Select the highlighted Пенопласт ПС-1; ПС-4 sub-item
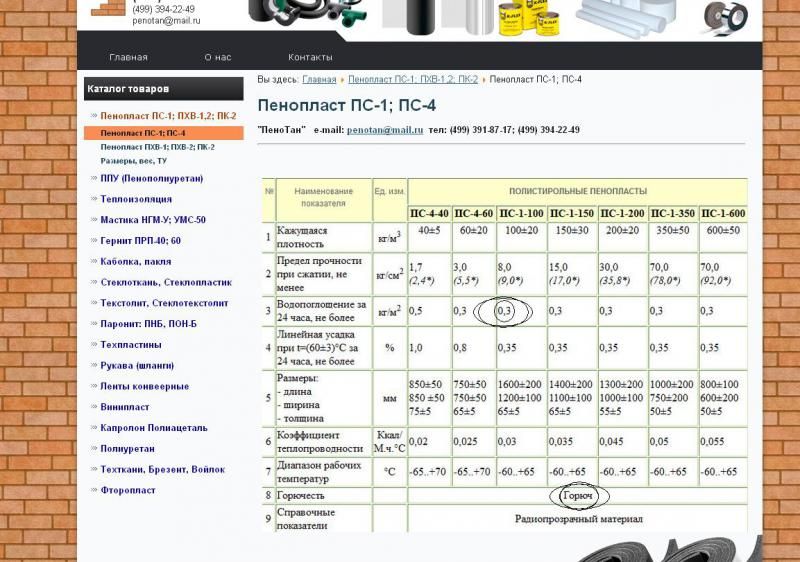Image resolution: width=800 pixels, height=562 pixels. tap(143, 133)
